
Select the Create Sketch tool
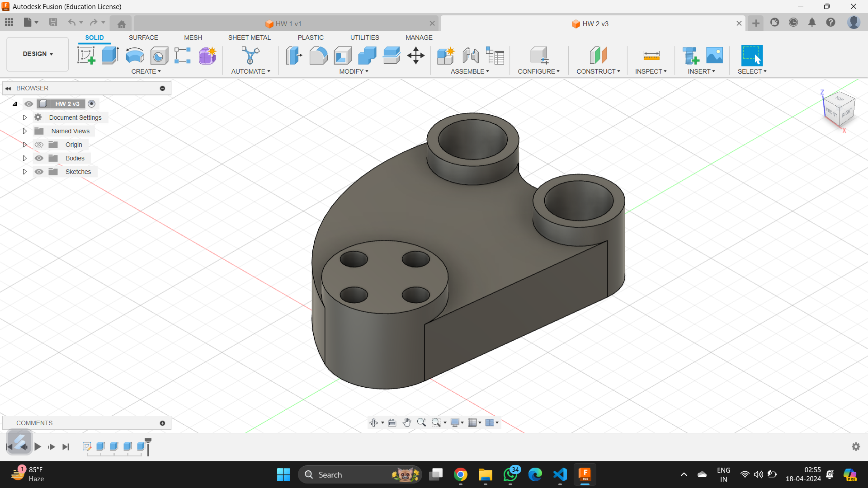tap(86, 56)
